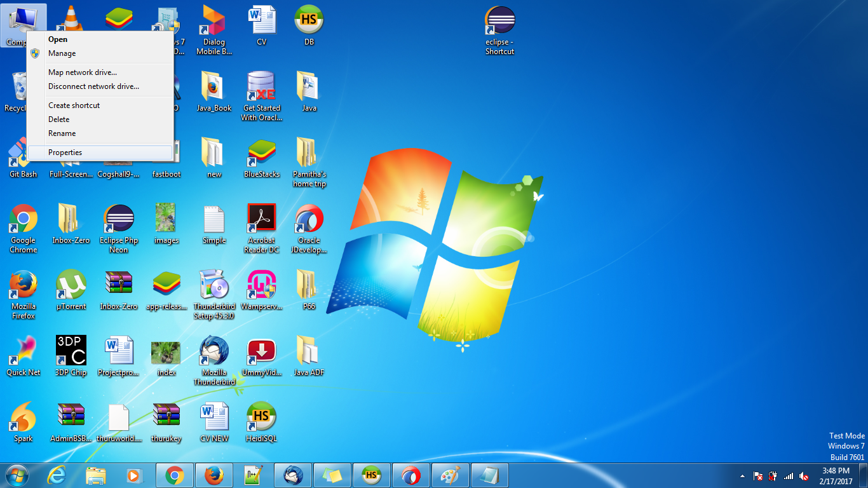This screenshot has height=488, width=868.
Task: Click the DB desktop icon
Action: (309, 25)
